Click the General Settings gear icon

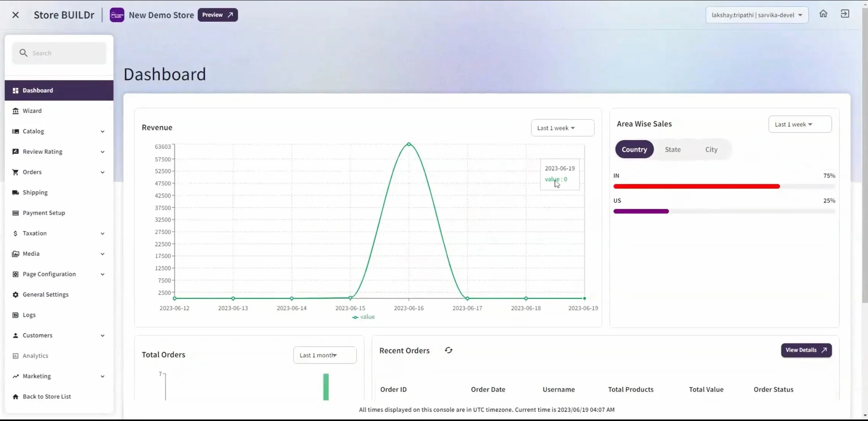15,295
